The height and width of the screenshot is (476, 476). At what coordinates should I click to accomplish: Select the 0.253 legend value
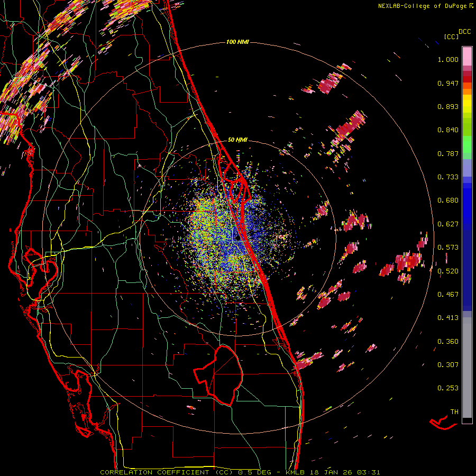[448, 388]
